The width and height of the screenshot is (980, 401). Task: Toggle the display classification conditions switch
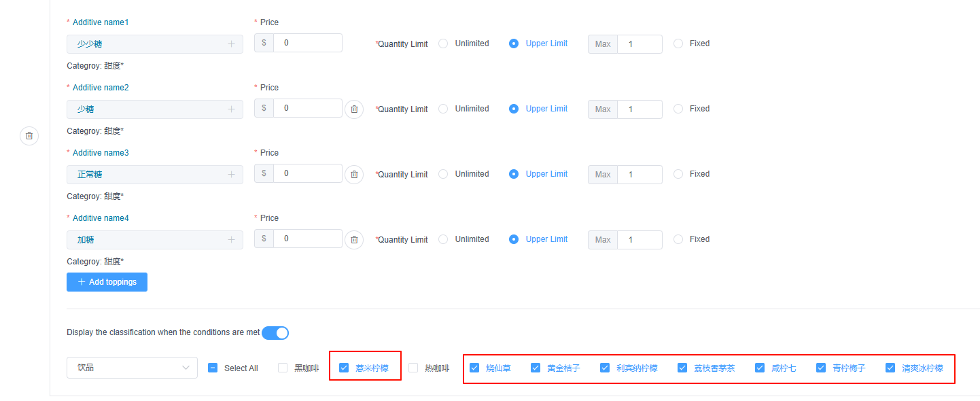click(275, 333)
